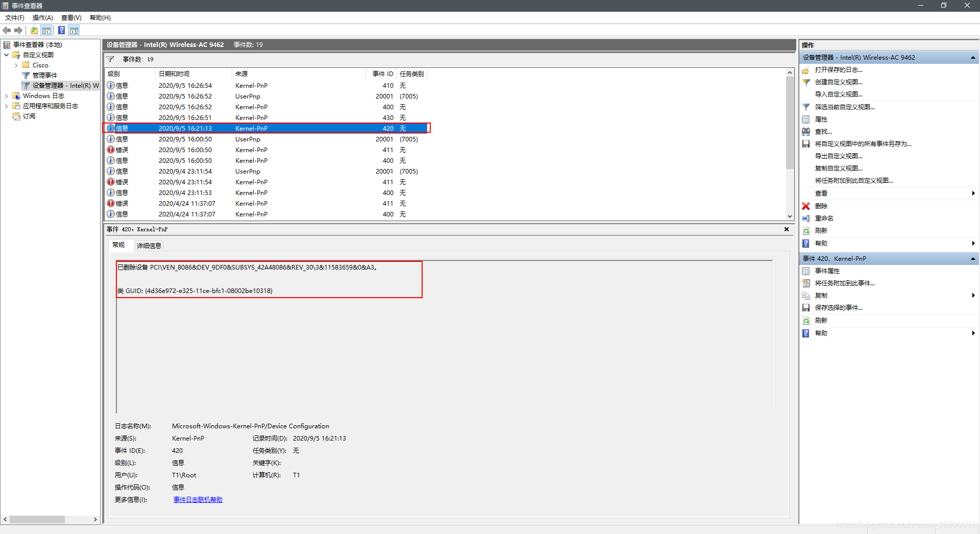Screen dimensions: 980x534
Task: Click 查找 binoculars action
Action: [823, 132]
